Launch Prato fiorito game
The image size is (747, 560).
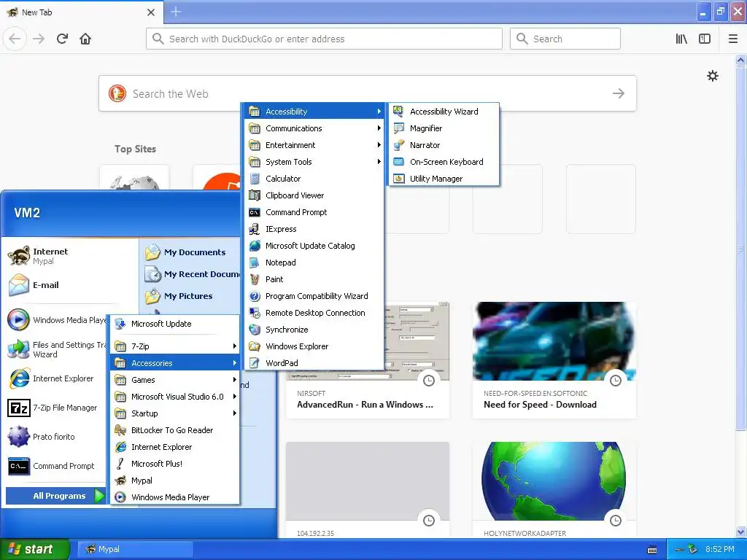(56, 437)
